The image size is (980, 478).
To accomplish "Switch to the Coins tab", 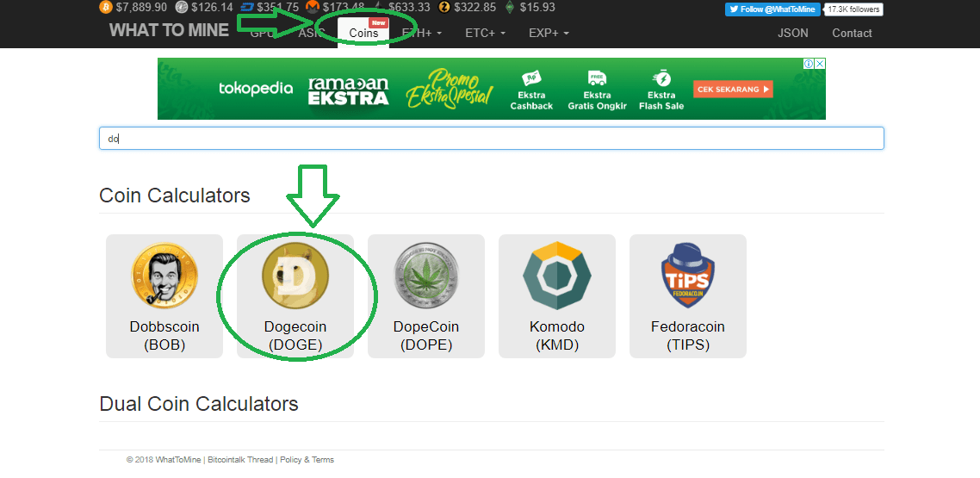I will [363, 33].
